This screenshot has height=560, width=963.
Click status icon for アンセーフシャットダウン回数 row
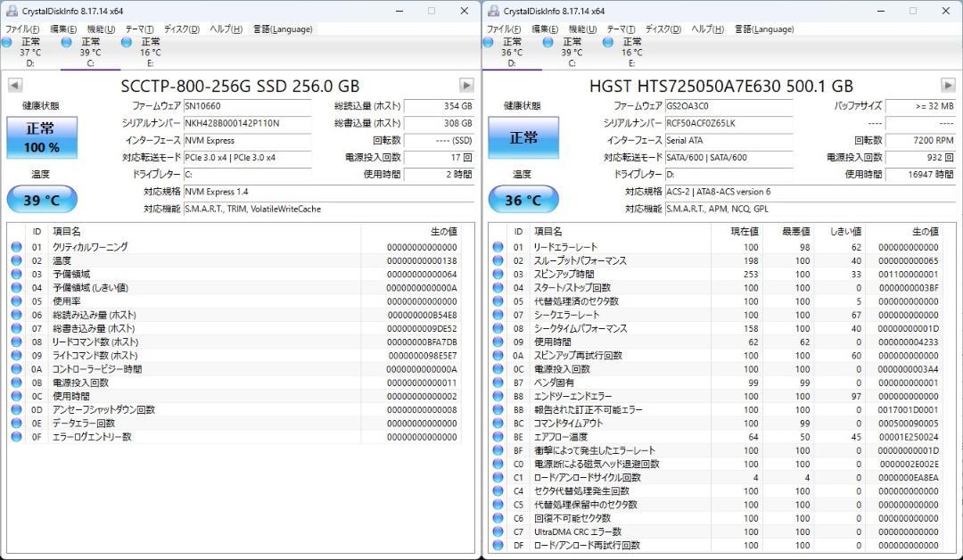coord(17,409)
